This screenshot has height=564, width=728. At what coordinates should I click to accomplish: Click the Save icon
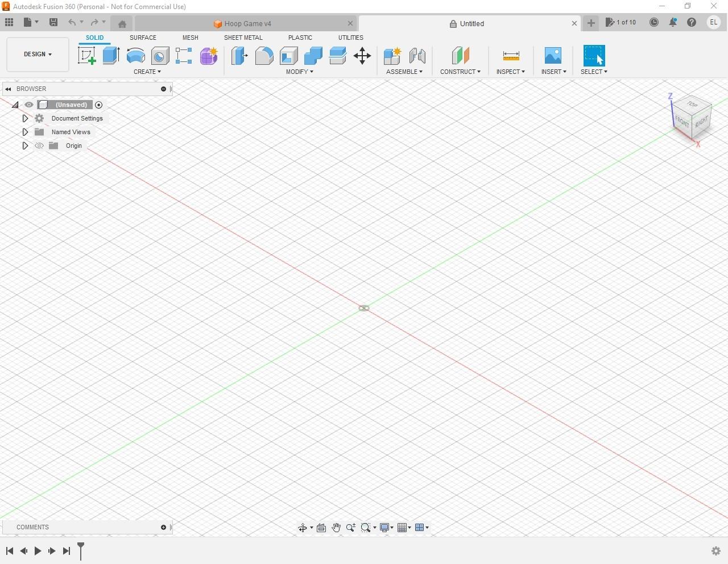53,22
